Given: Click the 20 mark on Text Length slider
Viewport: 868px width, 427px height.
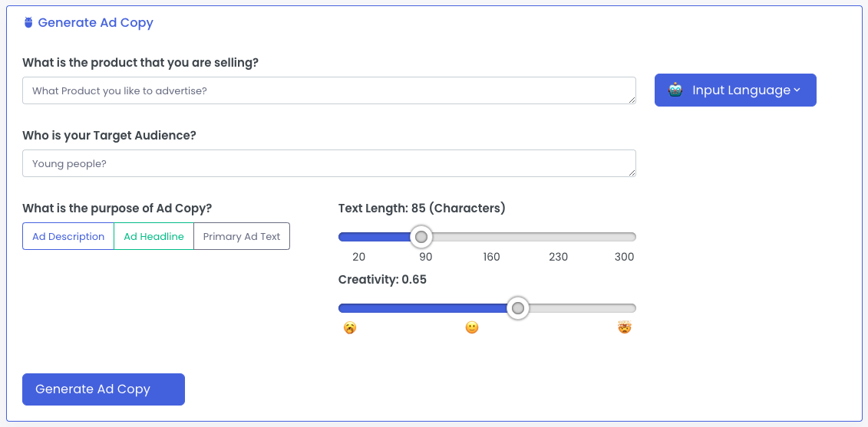Looking at the screenshot, I should tap(359, 257).
